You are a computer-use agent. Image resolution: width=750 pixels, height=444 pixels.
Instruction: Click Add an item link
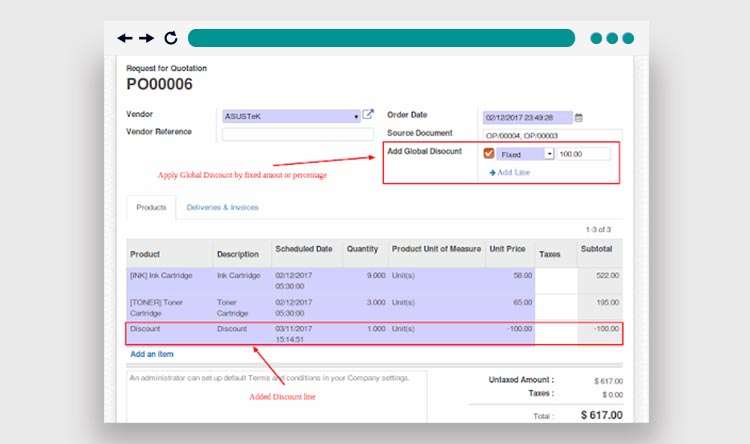pyautogui.click(x=152, y=354)
